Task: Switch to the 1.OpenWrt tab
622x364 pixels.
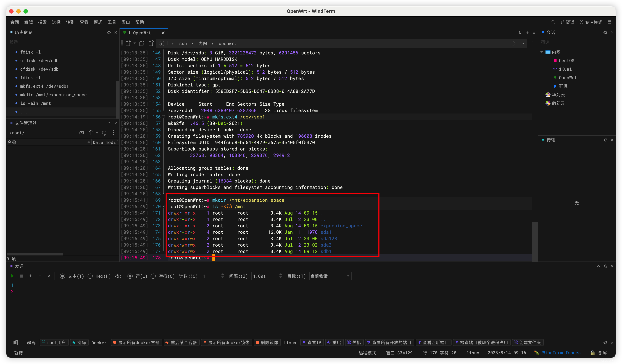Action: point(139,33)
